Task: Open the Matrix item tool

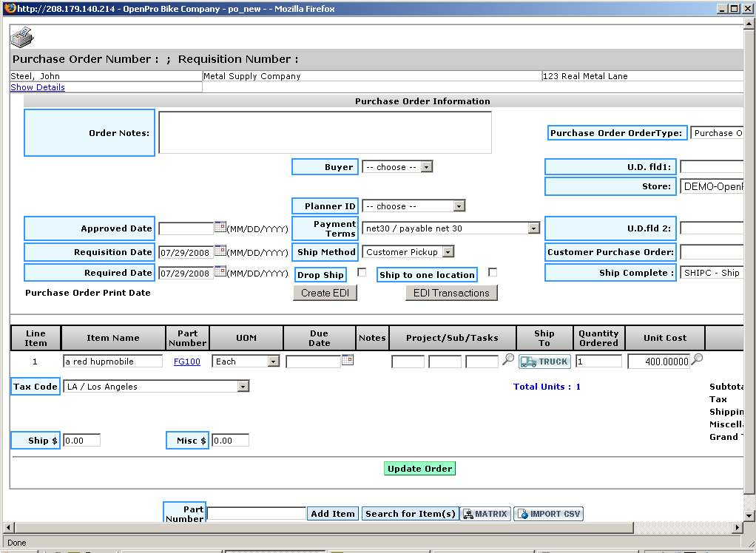Action: click(485, 514)
